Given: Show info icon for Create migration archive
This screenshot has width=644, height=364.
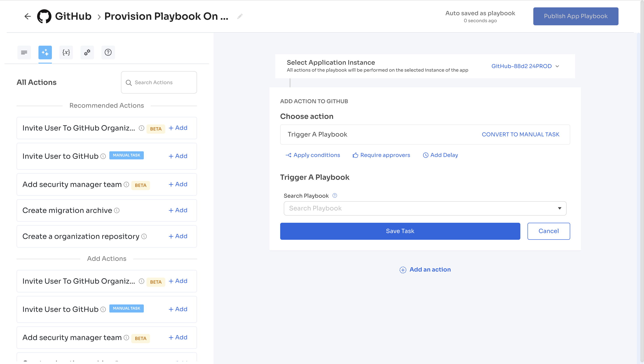Looking at the screenshot, I should click(x=117, y=210).
